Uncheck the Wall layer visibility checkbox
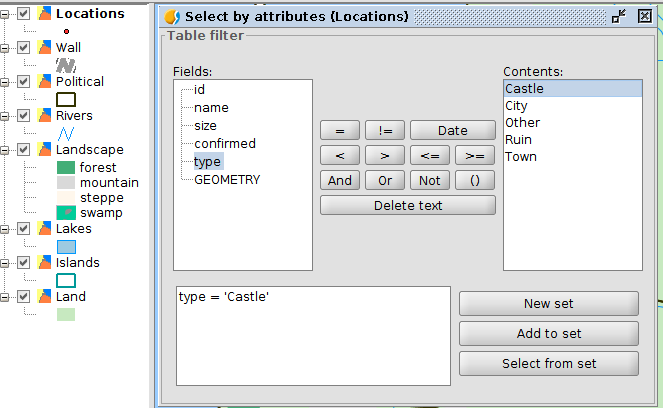This screenshot has width=663, height=408. click(x=24, y=48)
